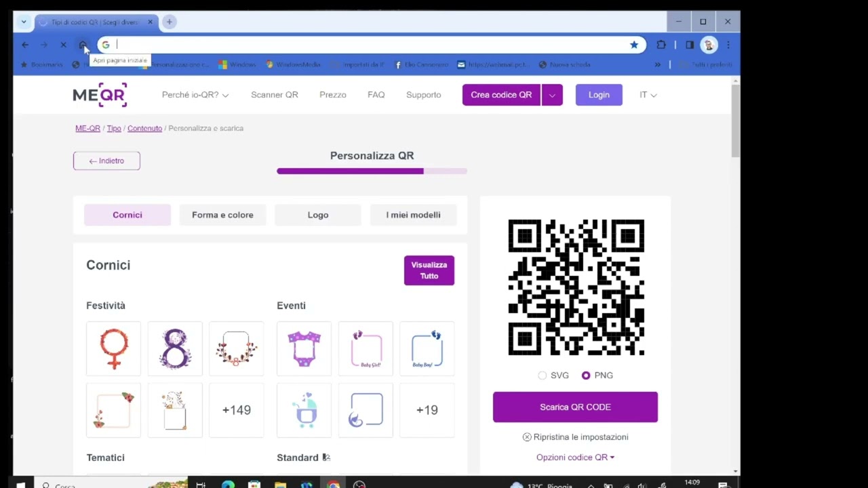Show the +149 more Festività frames
868x488 pixels.
236,410
